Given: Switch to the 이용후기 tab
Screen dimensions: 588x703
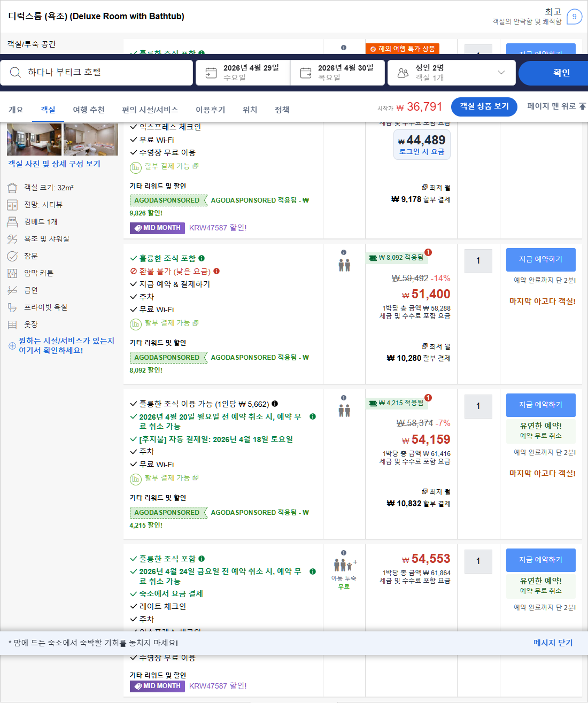Looking at the screenshot, I should pyautogui.click(x=211, y=110).
